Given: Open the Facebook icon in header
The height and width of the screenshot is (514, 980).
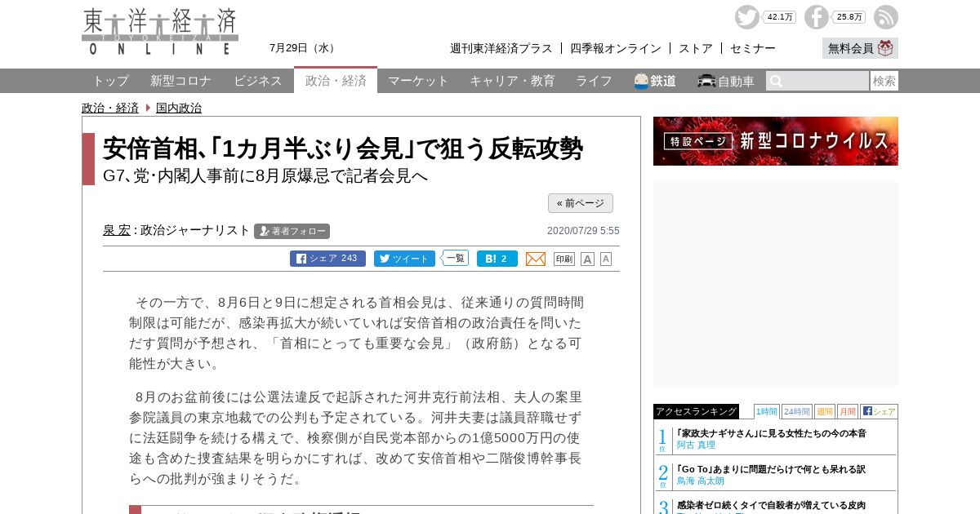Looking at the screenshot, I should pyautogui.click(x=816, y=17).
